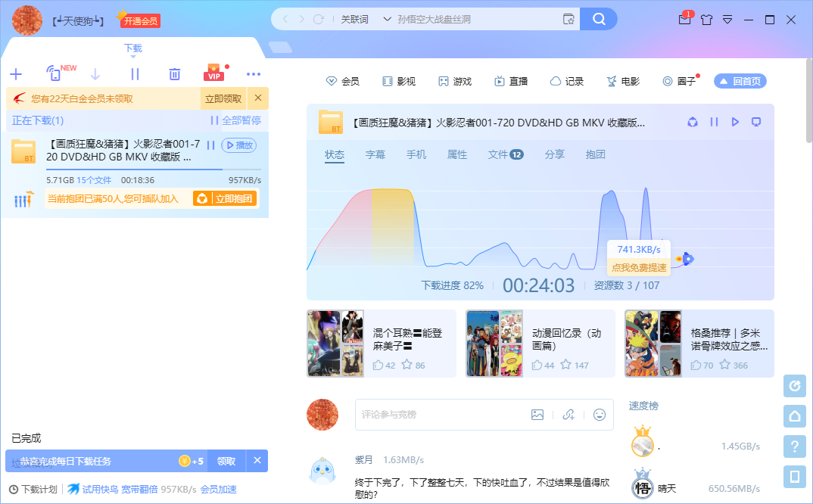Open the 会员 navigation tab
The image size is (813, 504).
coord(342,82)
